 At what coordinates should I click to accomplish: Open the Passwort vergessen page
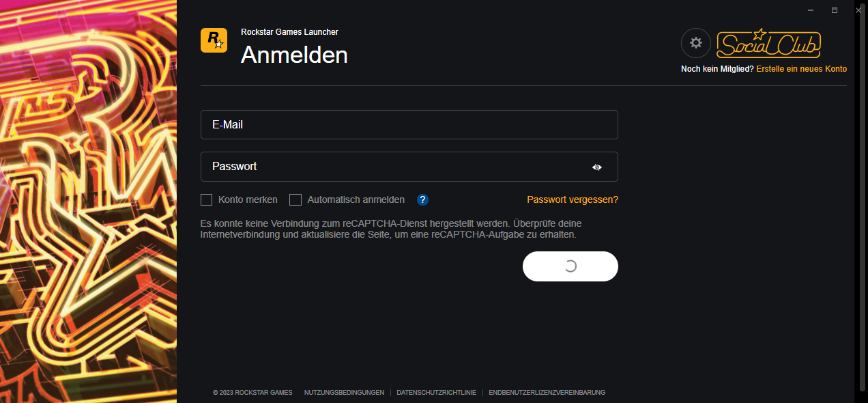point(572,199)
